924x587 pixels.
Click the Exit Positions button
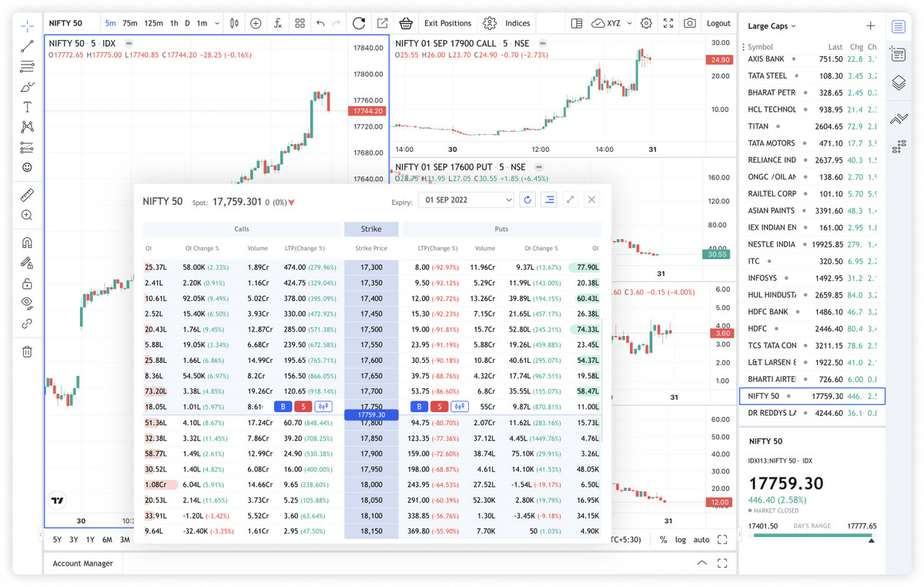pyautogui.click(x=447, y=23)
